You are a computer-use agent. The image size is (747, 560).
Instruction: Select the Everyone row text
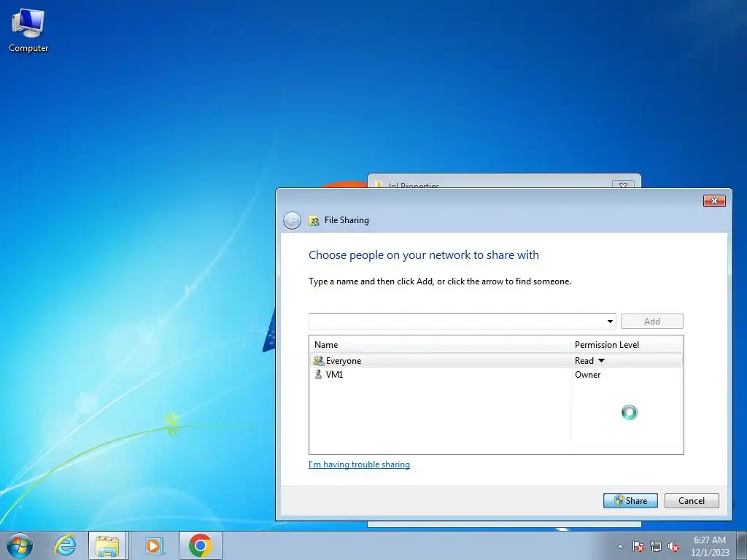pos(344,361)
